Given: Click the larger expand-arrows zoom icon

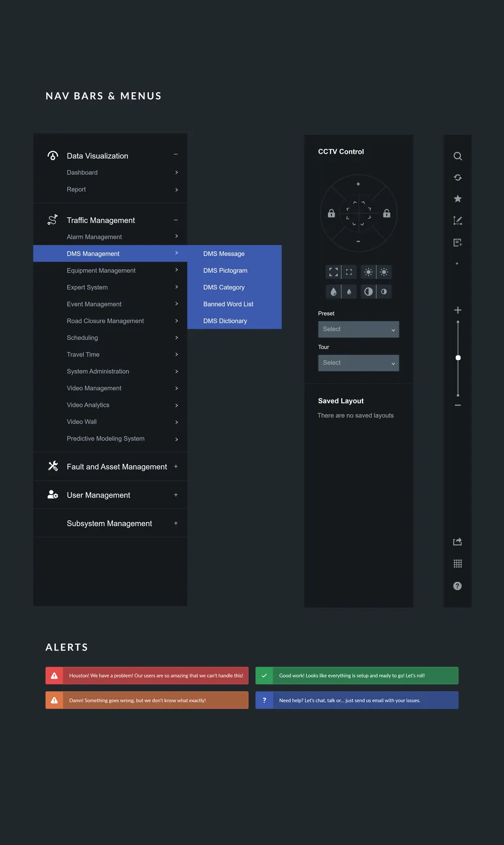Looking at the screenshot, I should pyautogui.click(x=334, y=272).
